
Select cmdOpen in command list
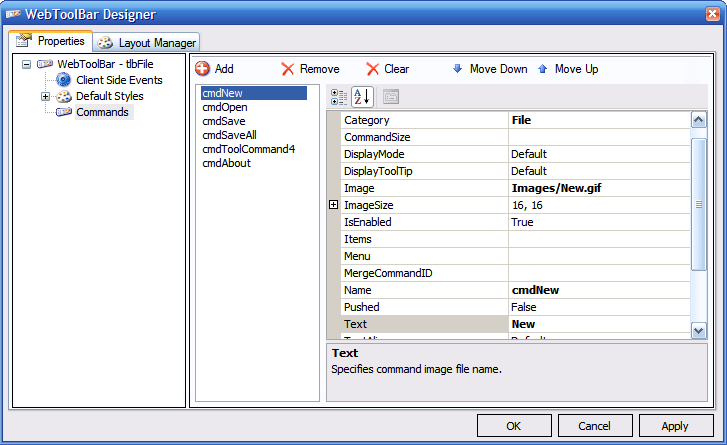tap(225, 107)
